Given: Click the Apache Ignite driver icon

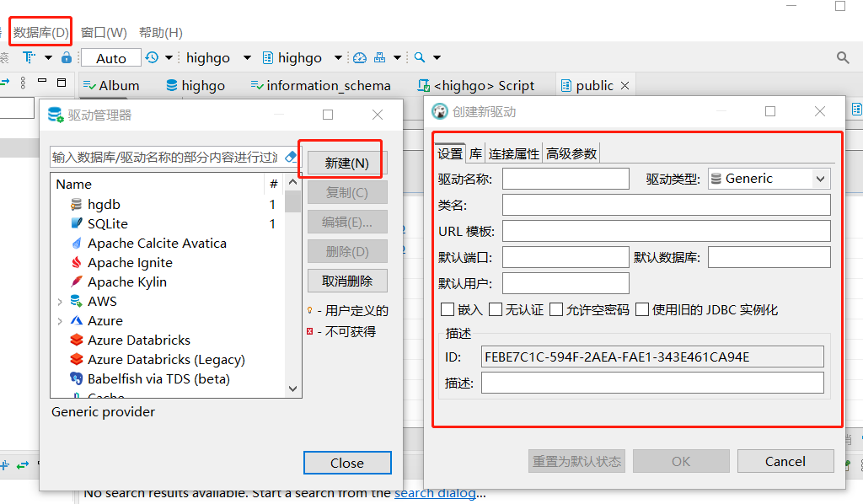Looking at the screenshot, I should pos(77,263).
